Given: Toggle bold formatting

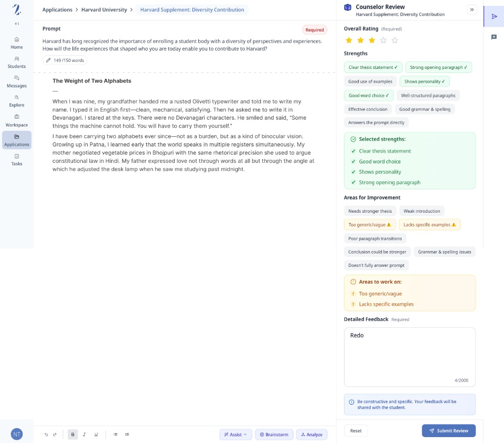Looking at the screenshot, I should (x=73, y=434).
